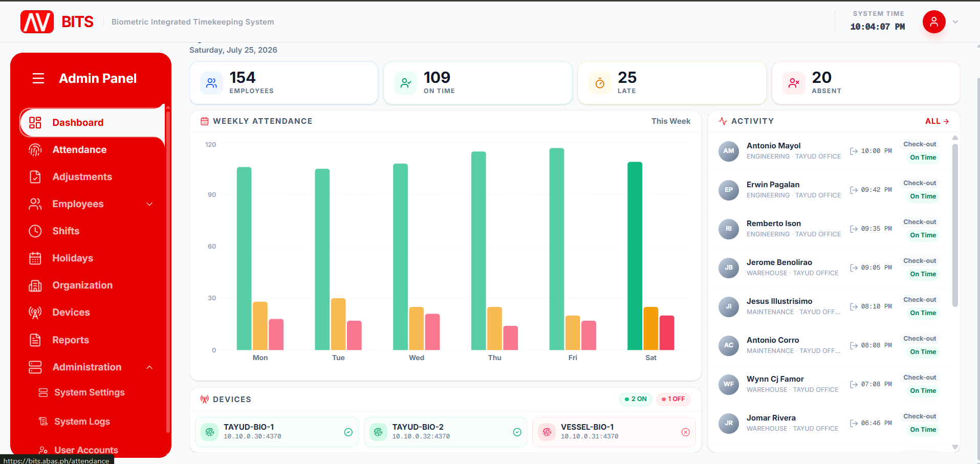Click 20 Absent stat card
This screenshot has height=464, width=980.
coord(865,83)
